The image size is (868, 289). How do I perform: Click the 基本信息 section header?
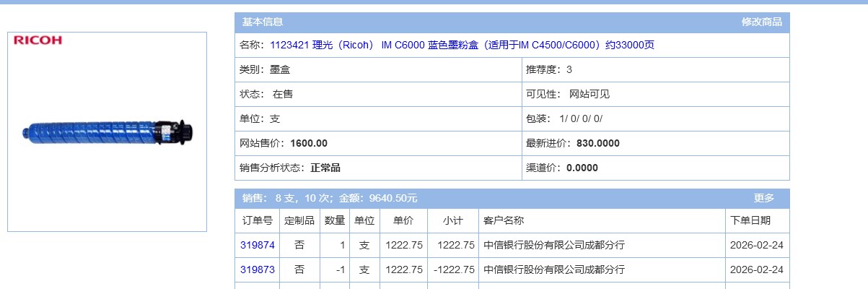point(262,22)
